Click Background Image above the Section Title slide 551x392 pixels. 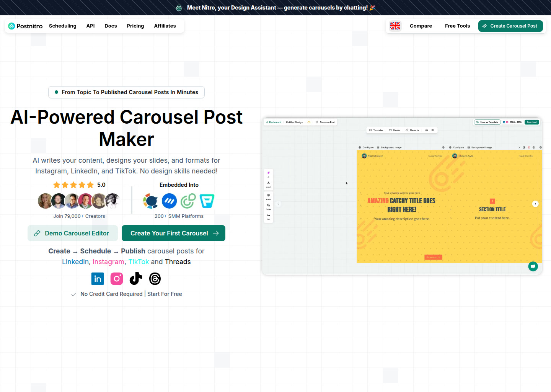coord(479,147)
